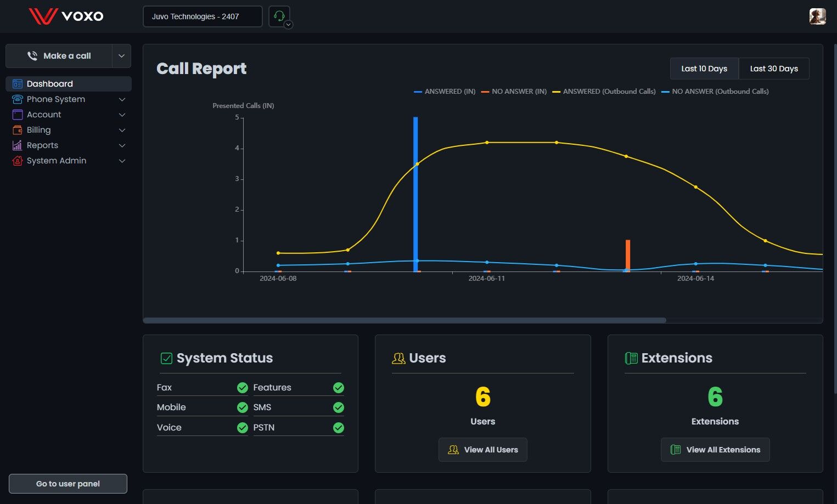
Task: Open the headset agent status icon
Action: coord(278,16)
